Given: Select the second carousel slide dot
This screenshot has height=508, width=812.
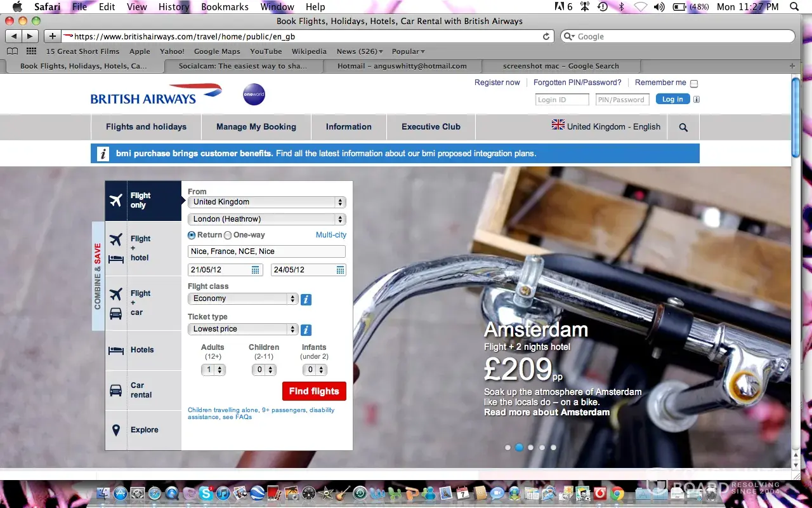Looking at the screenshot, I should coord(519,447).
